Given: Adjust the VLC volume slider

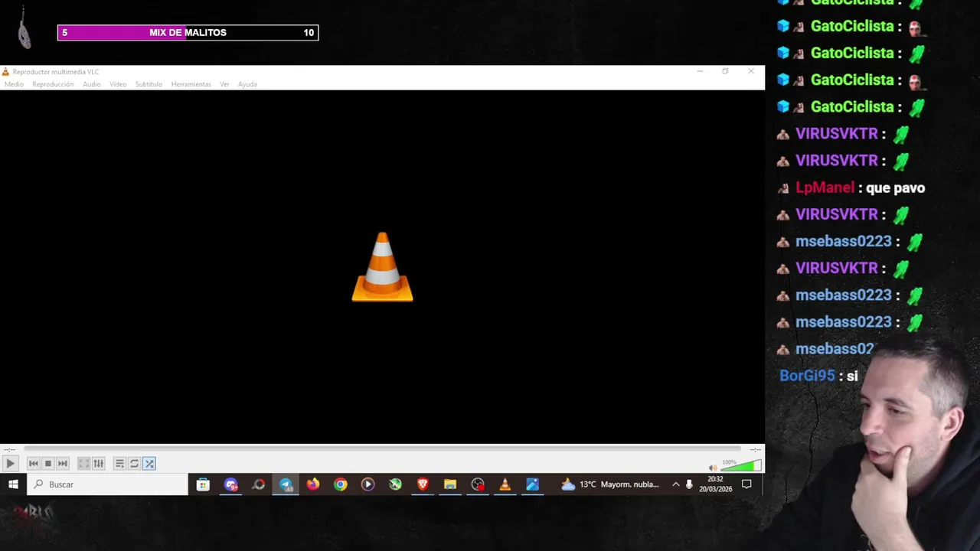Looking at the screenshot, I should 740,465.
